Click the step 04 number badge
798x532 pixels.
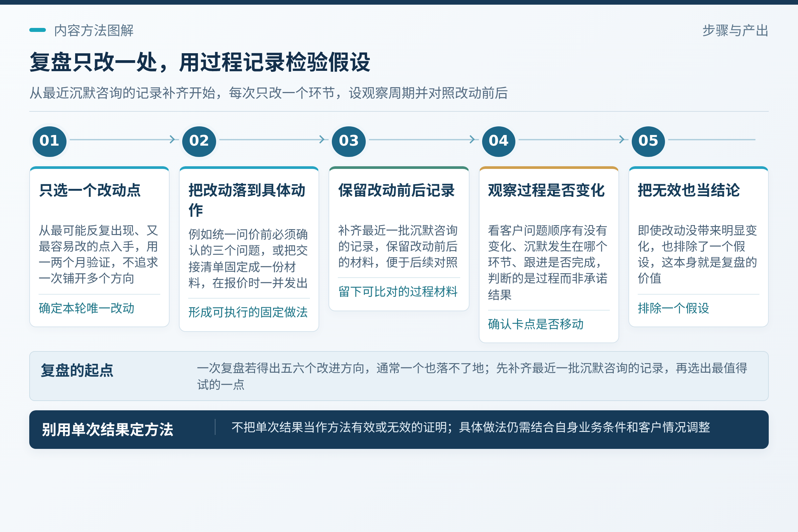pos(499,141)
